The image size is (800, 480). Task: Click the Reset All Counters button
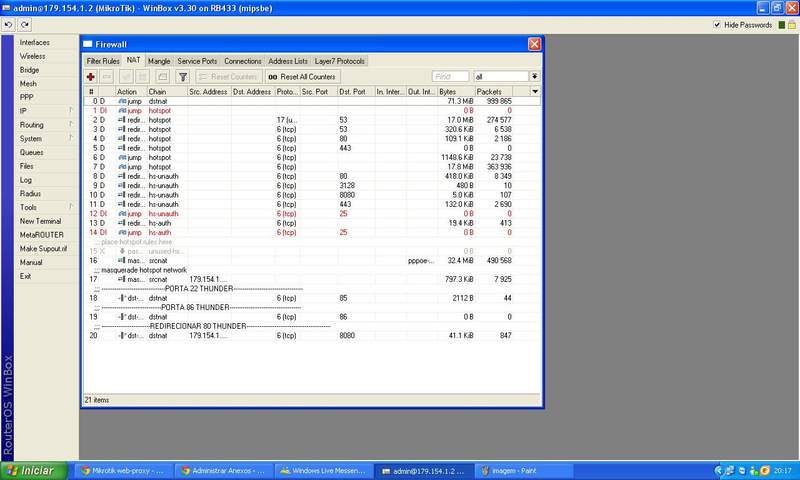(303, 77)
